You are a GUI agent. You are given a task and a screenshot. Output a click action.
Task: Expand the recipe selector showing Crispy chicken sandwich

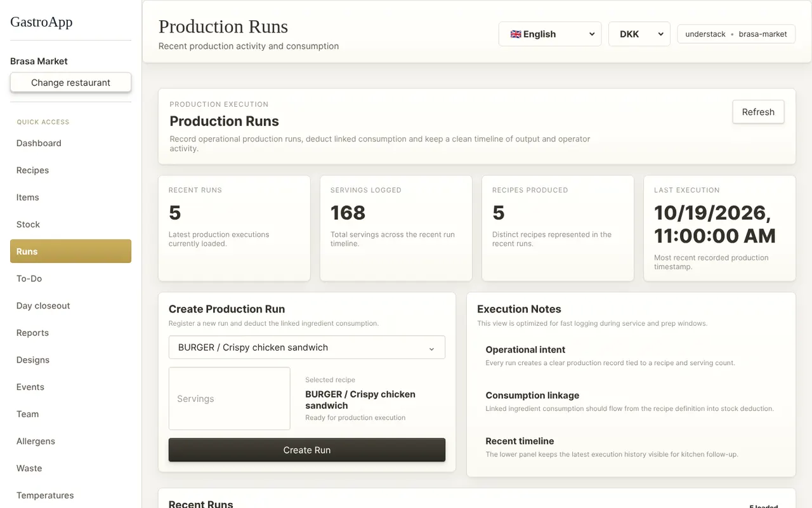coord(307,347)
